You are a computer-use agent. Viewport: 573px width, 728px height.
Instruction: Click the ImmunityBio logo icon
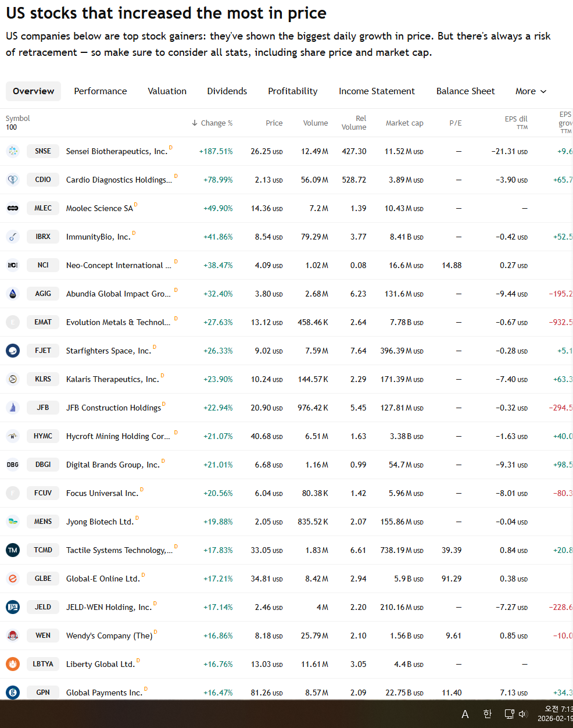point(13,237)
